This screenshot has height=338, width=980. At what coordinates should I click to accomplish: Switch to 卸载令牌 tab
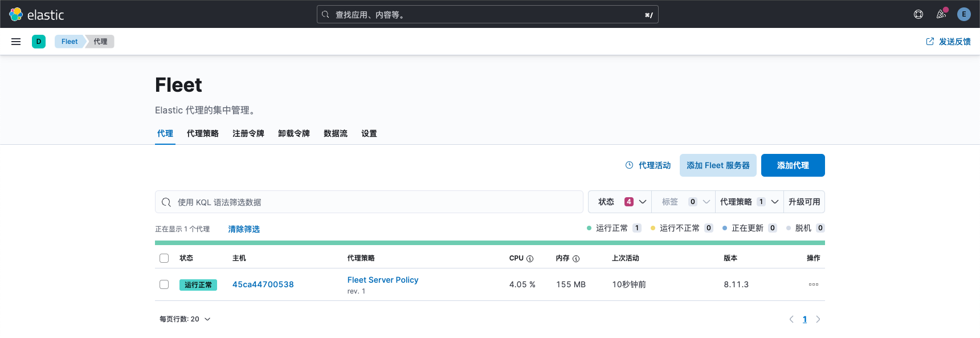[x=294, y=133]
